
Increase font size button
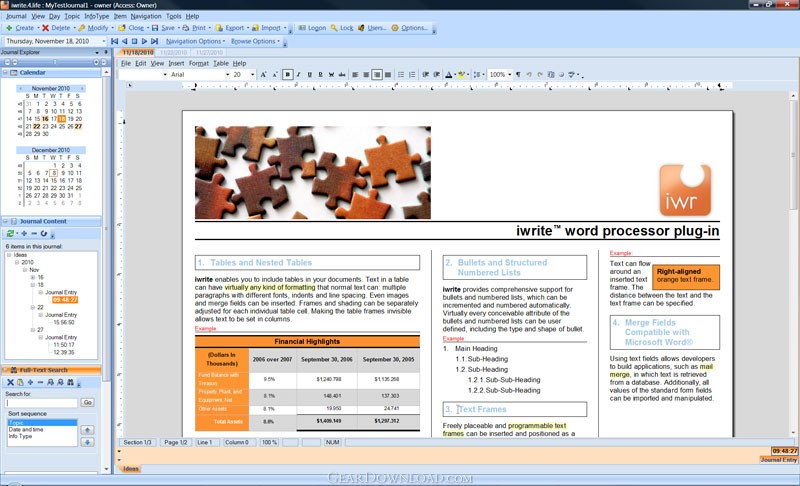(263, 75)
